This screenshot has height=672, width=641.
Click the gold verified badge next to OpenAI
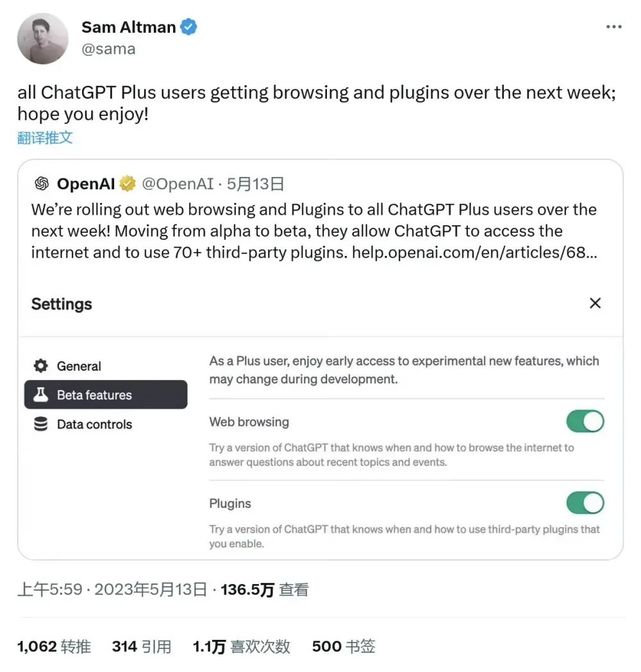(x=128, y=184)
